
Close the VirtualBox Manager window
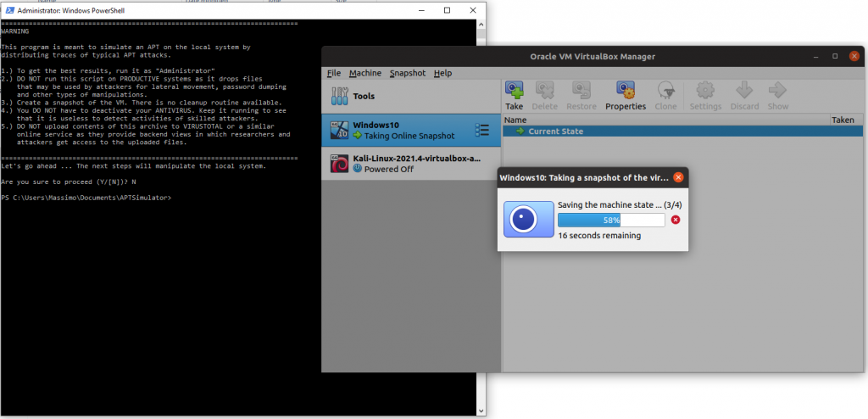point(854,57)
